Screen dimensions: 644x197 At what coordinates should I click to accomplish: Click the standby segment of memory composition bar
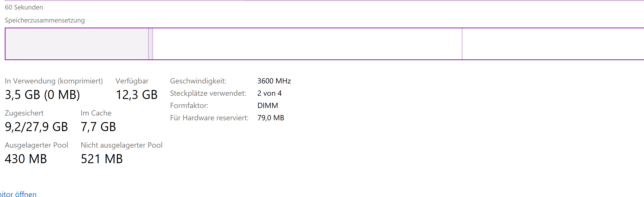pos(307,44)
